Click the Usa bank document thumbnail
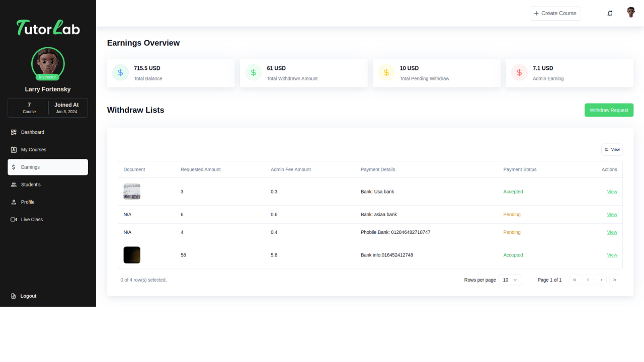644x362 pixels. point(132,191)
